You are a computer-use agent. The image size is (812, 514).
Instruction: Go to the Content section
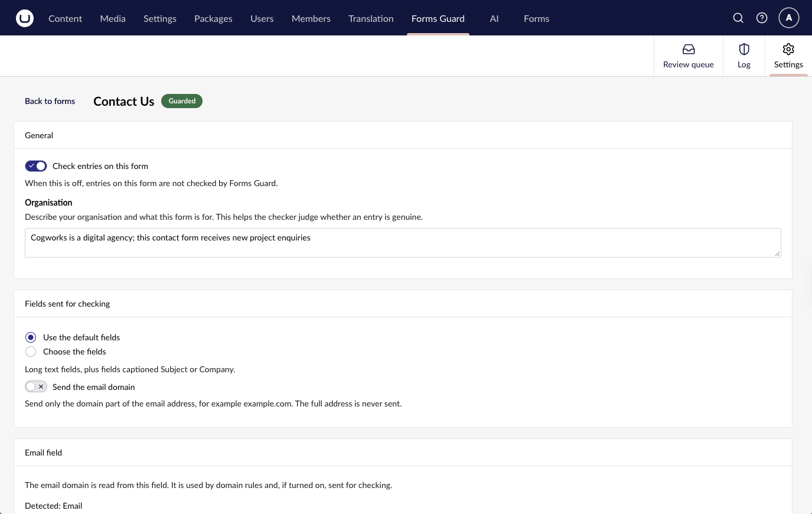coord(65,18)
